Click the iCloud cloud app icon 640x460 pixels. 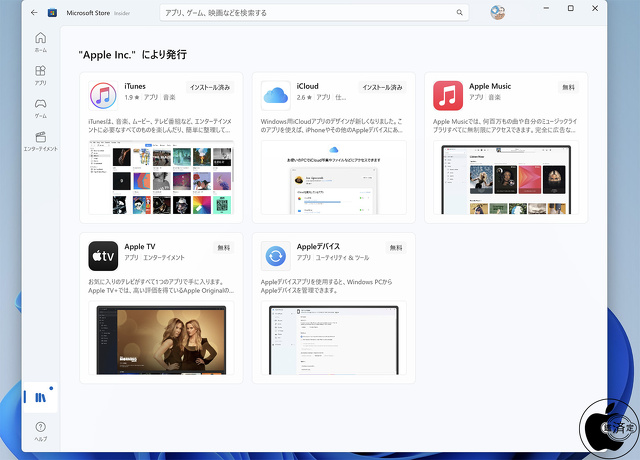tap(276, 96)
